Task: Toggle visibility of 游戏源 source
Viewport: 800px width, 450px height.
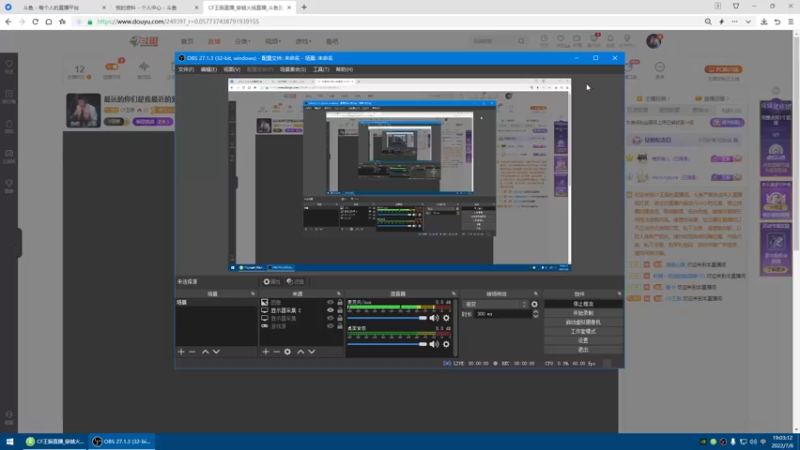Action: (x=330, y=326)
